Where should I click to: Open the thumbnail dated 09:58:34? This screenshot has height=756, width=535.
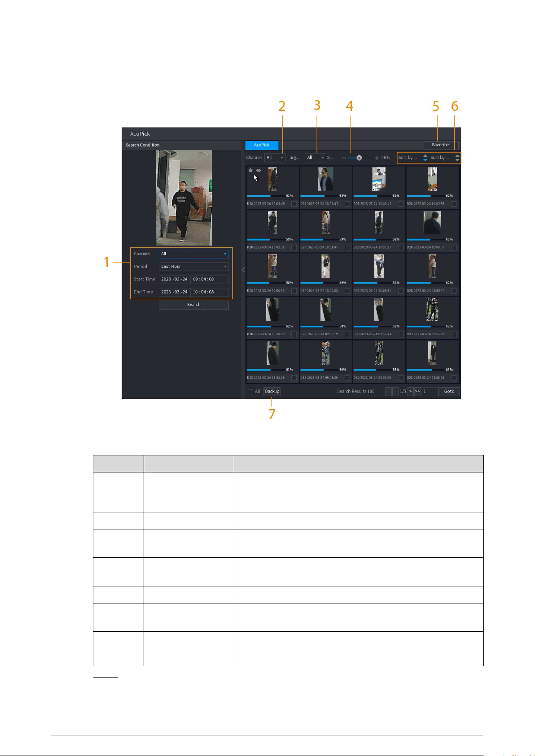tap(432, 267)
